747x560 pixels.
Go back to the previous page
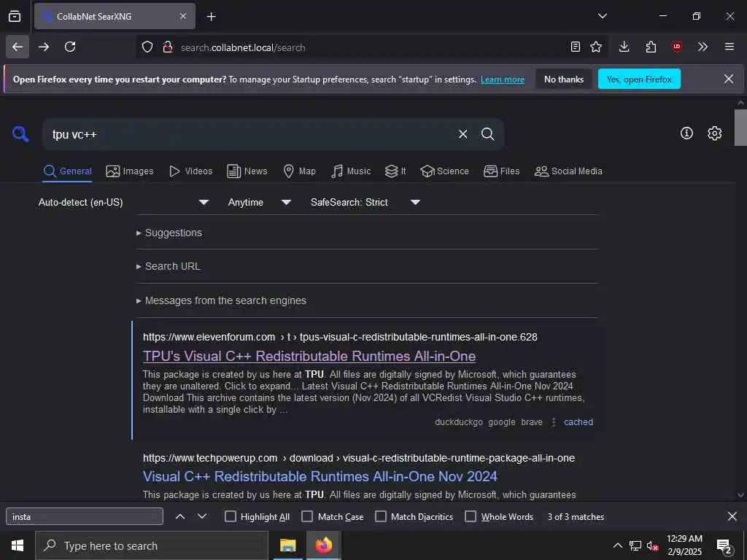coord(18,47)
